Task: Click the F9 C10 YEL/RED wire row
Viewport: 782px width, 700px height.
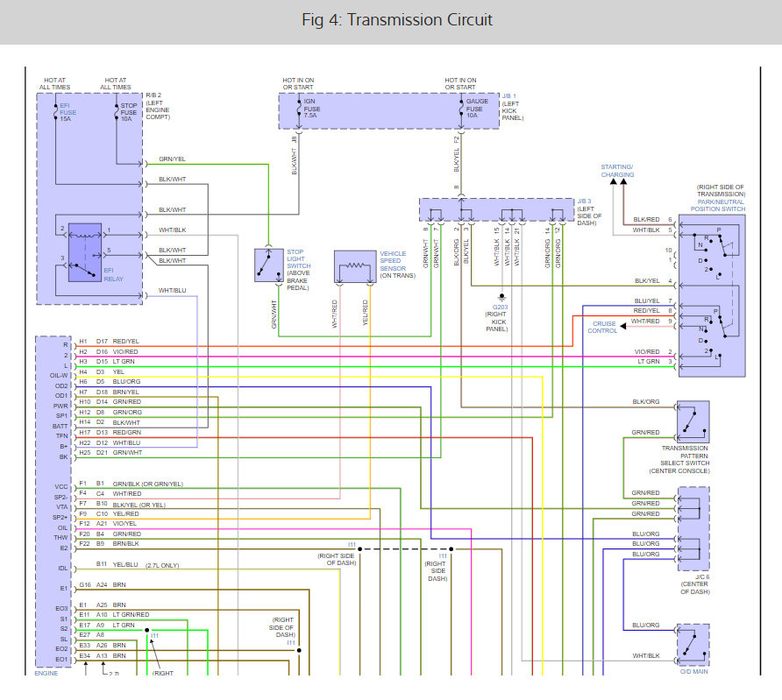Action: 110,513
